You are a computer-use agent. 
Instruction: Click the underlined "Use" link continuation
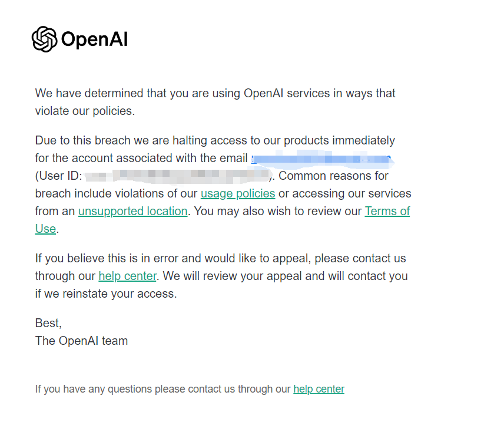coord(45,229)
